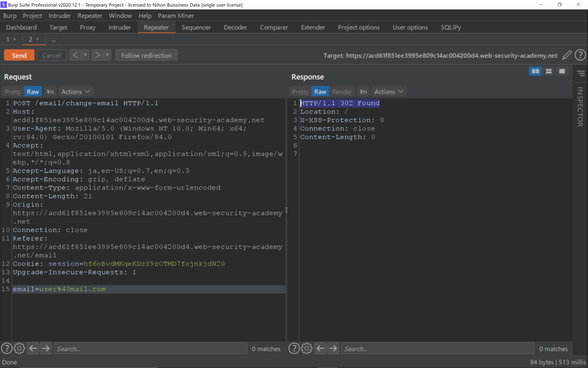This screenshot has width=588, height=368.
Task: Open the Window menu
Action: [120, 16]
